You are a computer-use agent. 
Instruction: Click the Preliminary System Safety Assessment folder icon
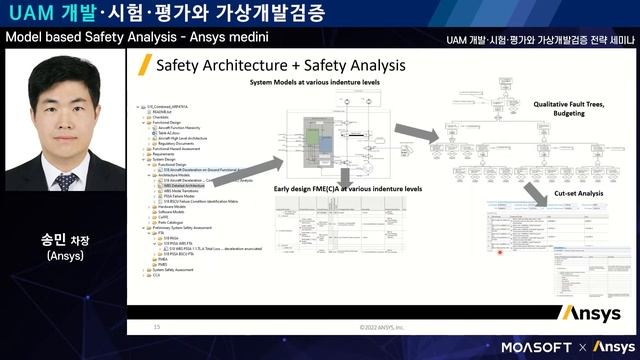point(149,228)
